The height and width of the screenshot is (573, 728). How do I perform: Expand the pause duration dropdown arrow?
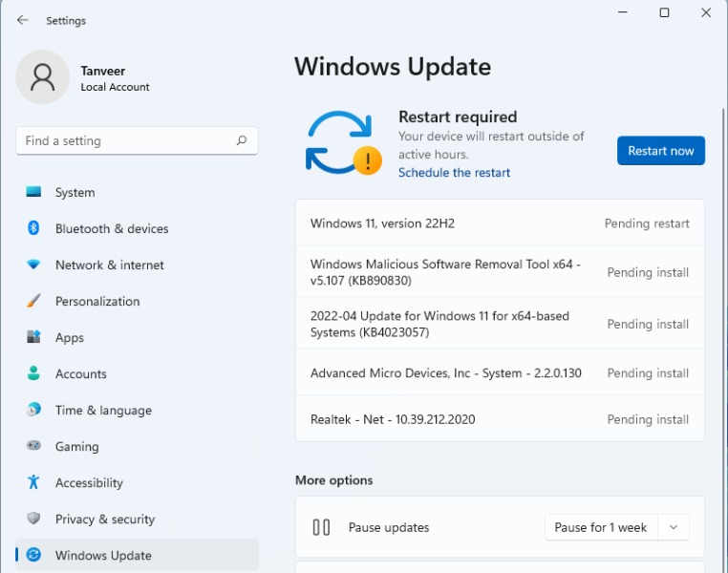click(674, 527)
